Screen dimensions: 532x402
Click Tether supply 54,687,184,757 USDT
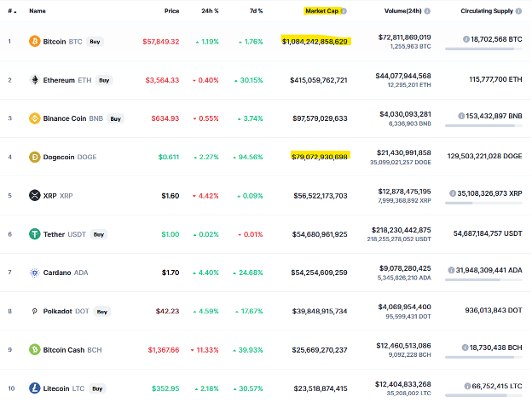coord(488,233)
